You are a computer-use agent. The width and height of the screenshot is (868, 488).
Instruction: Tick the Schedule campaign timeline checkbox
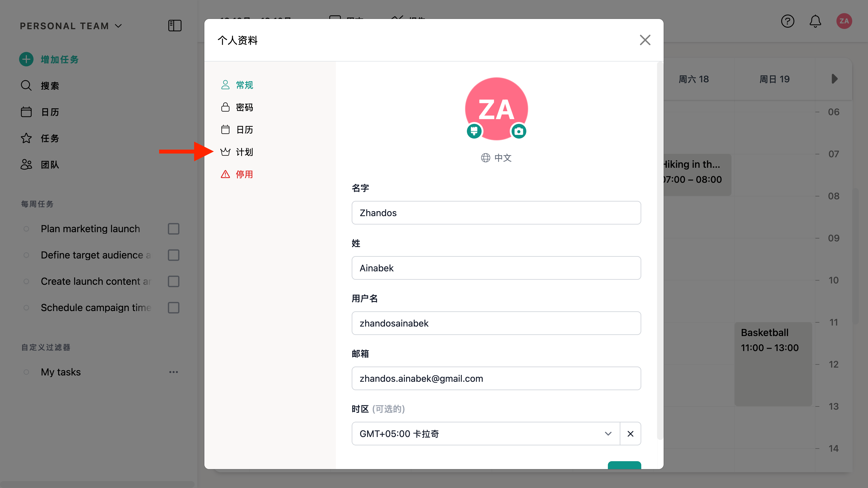coord(174,307)
